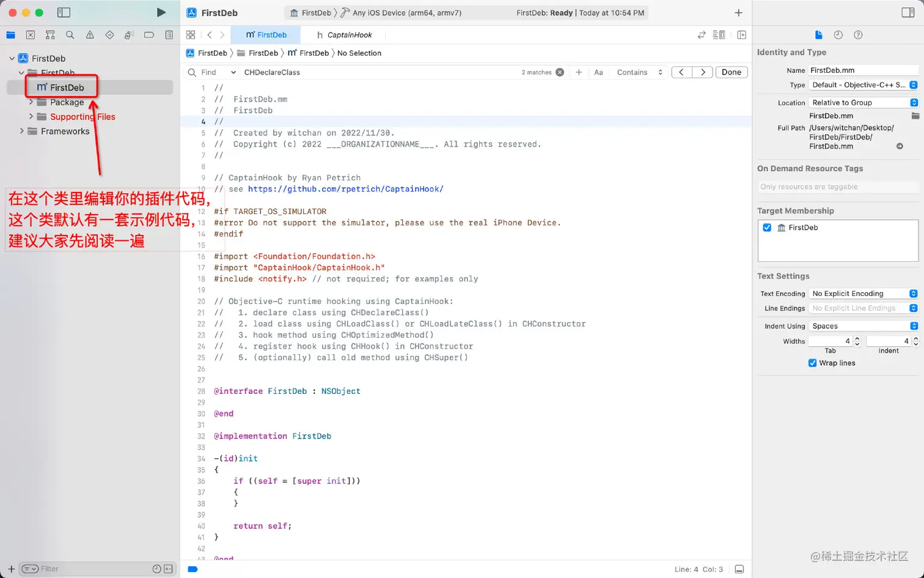The image size is (924, 578).
Task: Click FirstDeb project in the jump bar
Action: click(x=207, y=53)
